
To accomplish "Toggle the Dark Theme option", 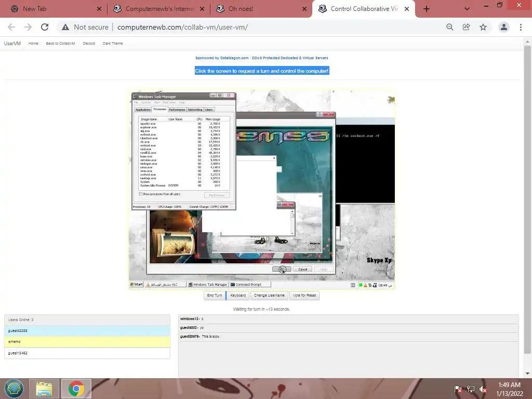I will [x=113, y=44].
